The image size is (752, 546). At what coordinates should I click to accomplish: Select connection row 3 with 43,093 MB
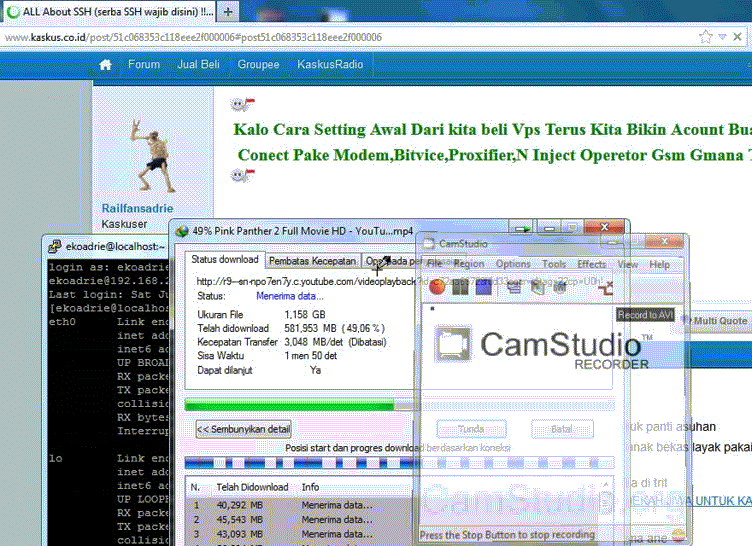coord(299,534)
